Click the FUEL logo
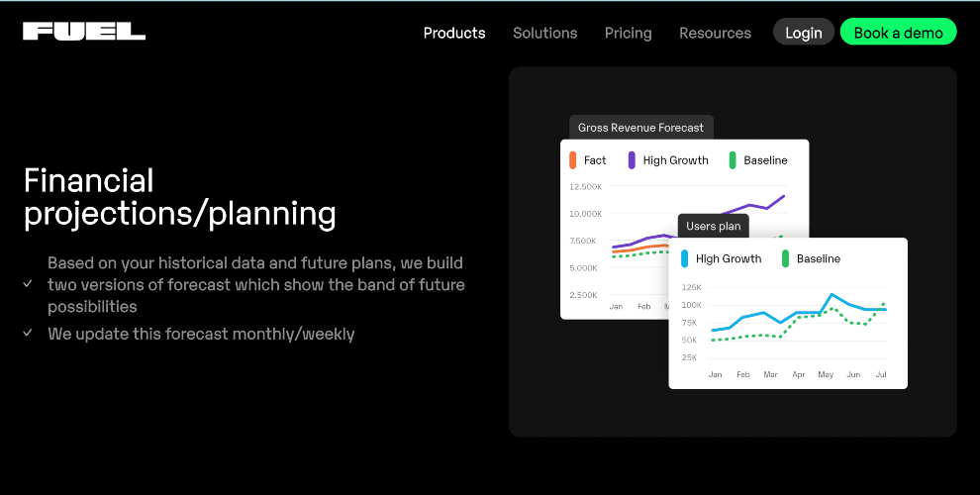The height and width of the screenshot is (495, 980). tap(84, 32)
